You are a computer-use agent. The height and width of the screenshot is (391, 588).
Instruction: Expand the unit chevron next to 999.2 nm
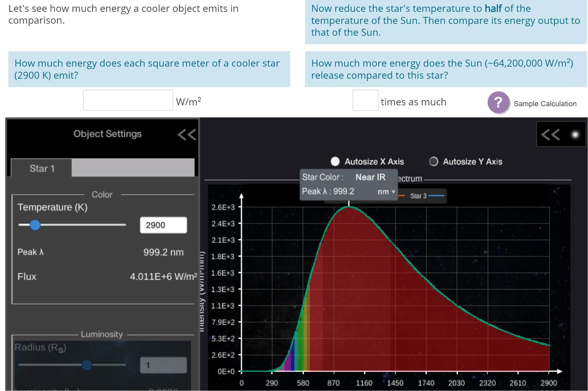(392, 191)
